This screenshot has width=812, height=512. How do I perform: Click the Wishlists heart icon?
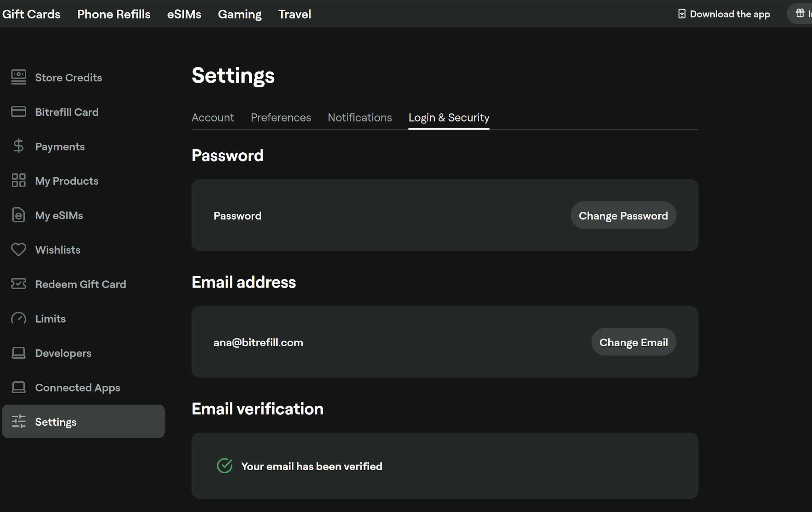coord(18,249)
